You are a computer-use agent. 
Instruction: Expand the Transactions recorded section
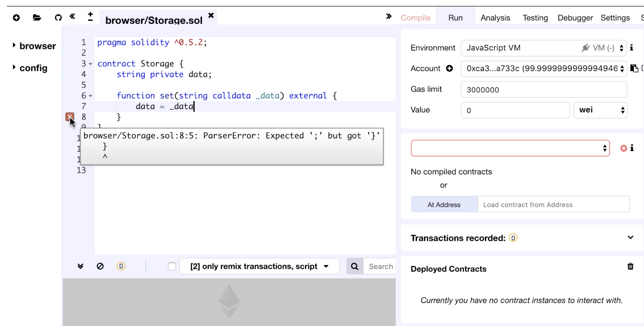tap(630, 237)
